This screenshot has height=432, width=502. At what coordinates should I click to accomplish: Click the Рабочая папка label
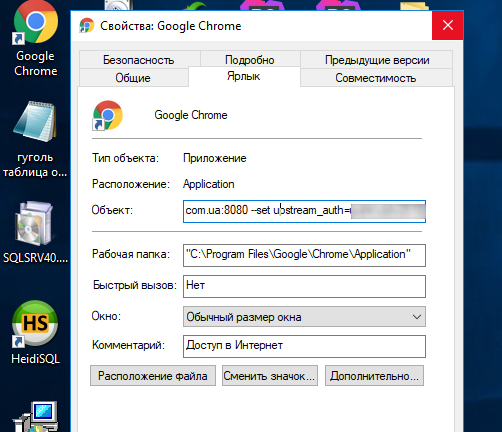tap(131, 254)
